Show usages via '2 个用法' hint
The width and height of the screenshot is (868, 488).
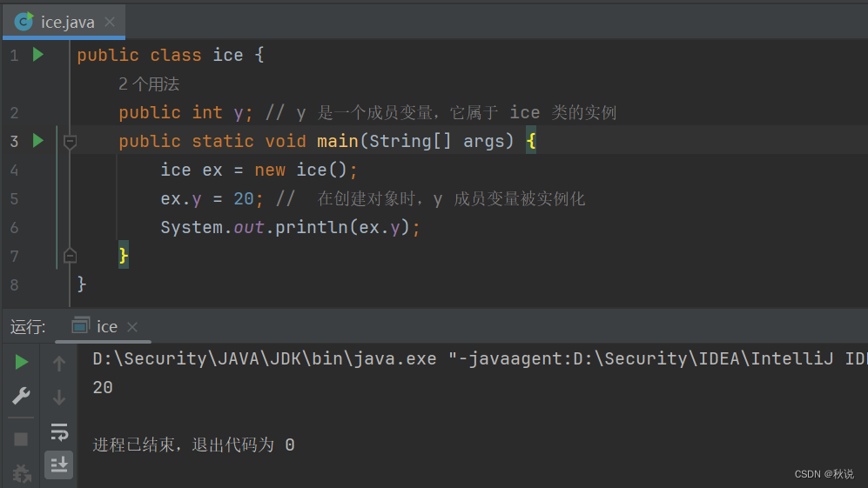149,84
